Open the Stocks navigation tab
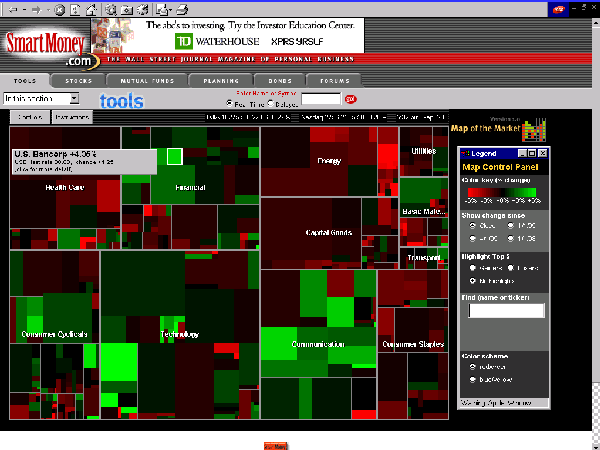This screenshot has height=450, width=600. [x=78, y=79]
